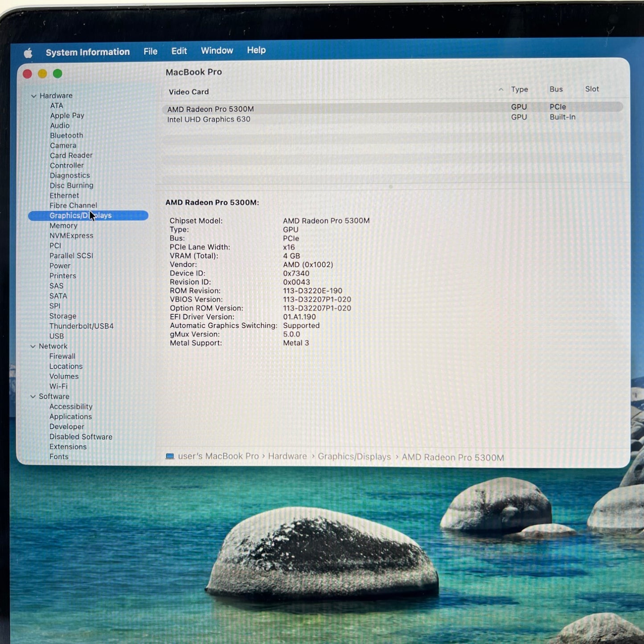Select Audio in the sidebar
The width and height of the screenshot is (644, 644).
[60, 126]
